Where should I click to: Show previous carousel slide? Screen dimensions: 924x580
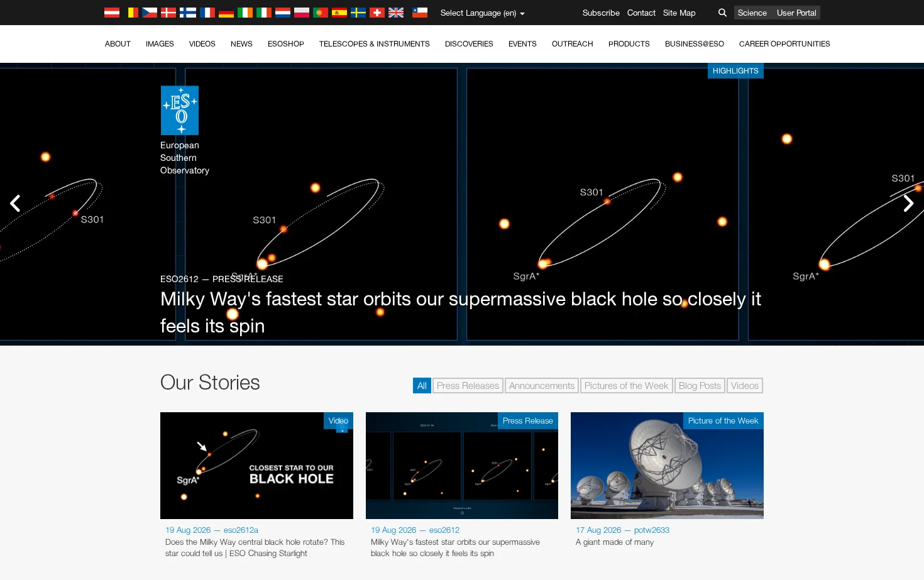click(x=15, y=203)
